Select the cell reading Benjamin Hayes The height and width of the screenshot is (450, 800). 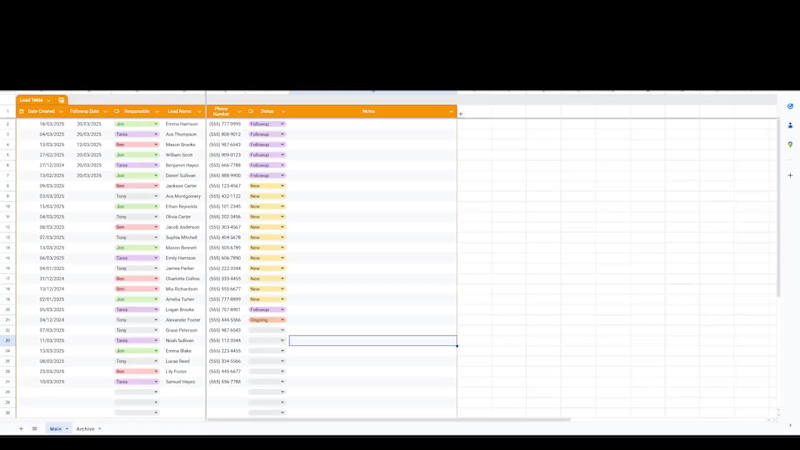182,165
